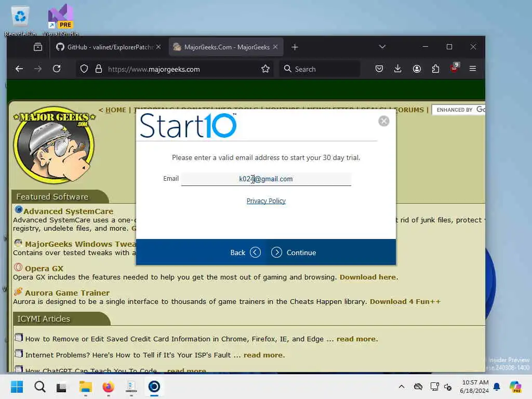Image resolution: width=532 pixels, height=399 pixels.
Task: Click the volume muted tray icon
Action: (448, 387)
